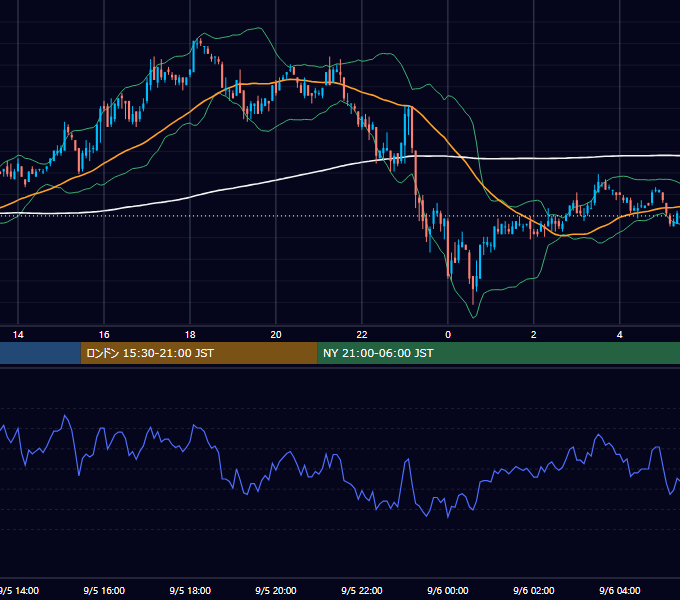Image resolution: width=680 pixels, height=600 pixels.
Task: Click the 20 hour label on price chart axis
Action: coord(276,335)
